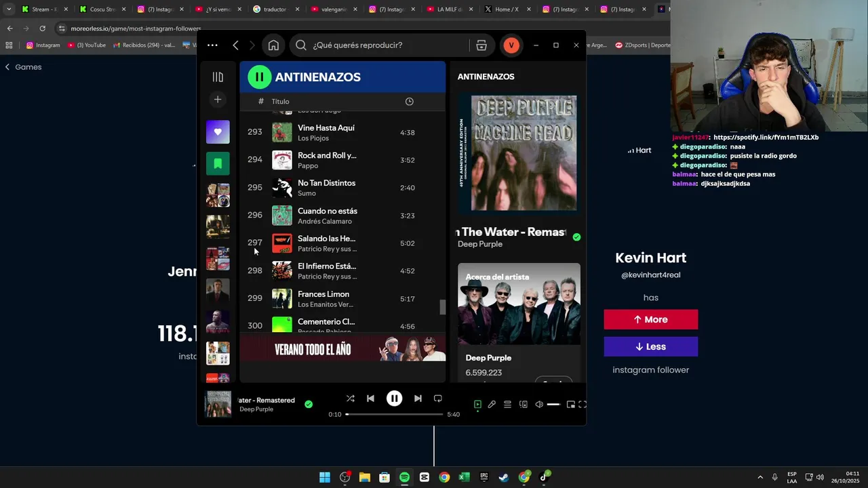Open the Acerca del artista card
The image size is (868, 488).
(519, 322)
